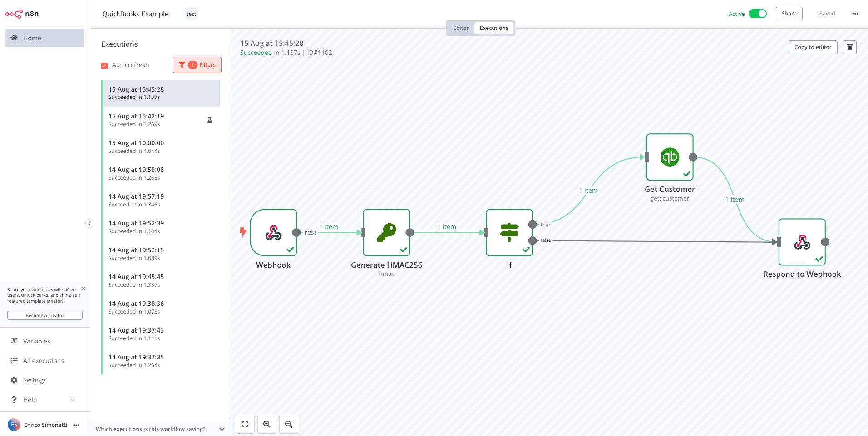Click the Generate HMAC256 output connector

[x=409, y=233]
